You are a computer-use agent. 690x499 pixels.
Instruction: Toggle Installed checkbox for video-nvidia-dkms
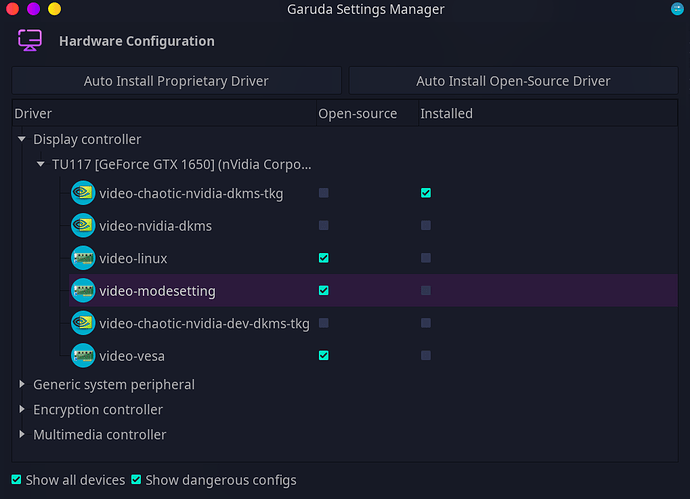click(426, 225)
